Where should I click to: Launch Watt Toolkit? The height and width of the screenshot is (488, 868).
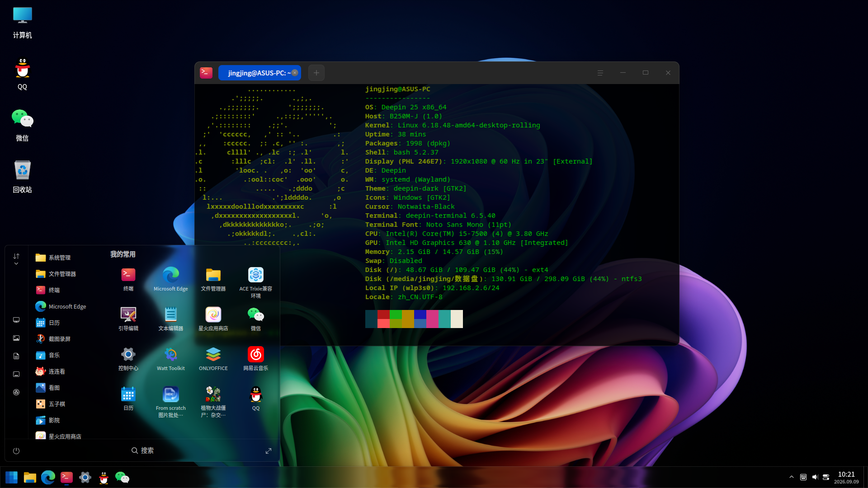pos(171,359)
